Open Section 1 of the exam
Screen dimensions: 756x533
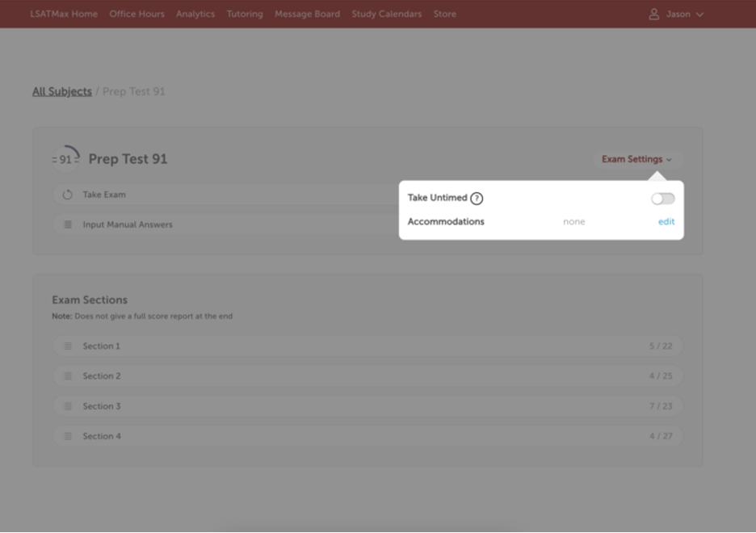[367, 346]
